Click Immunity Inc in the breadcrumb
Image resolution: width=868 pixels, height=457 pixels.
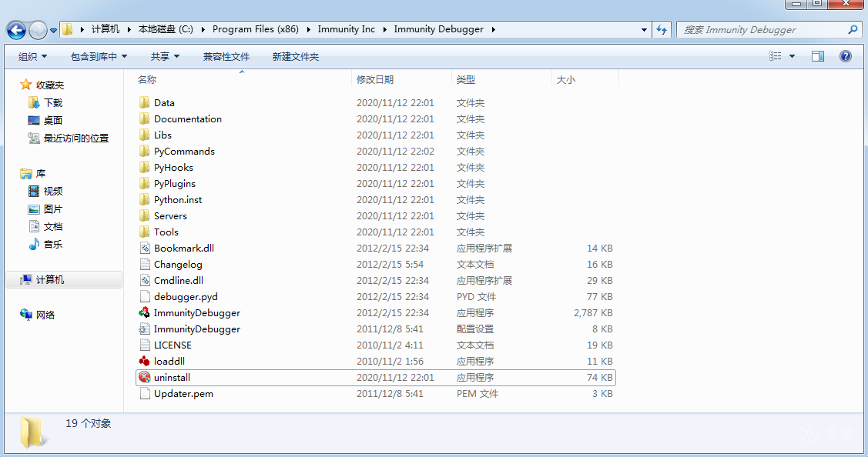tap(346, 29)
